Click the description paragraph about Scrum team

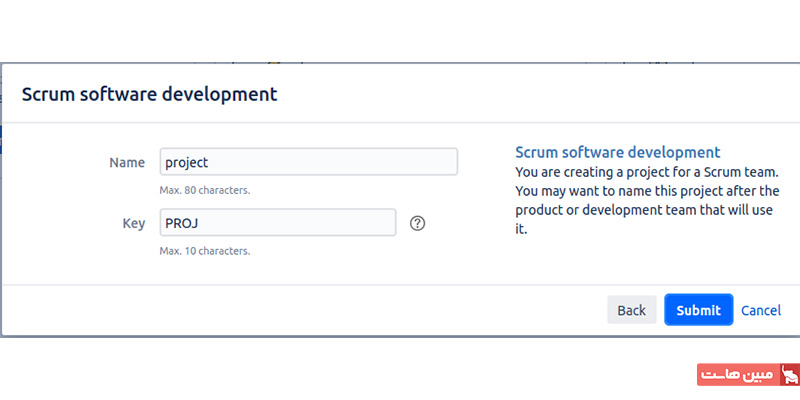click(x=647, y=201)
